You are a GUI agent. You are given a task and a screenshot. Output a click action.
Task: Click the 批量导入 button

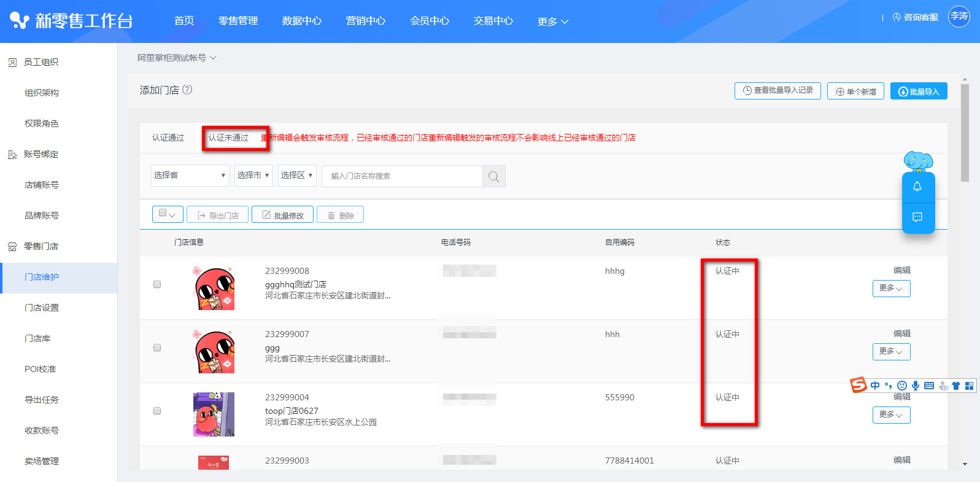tap(918, 91)
